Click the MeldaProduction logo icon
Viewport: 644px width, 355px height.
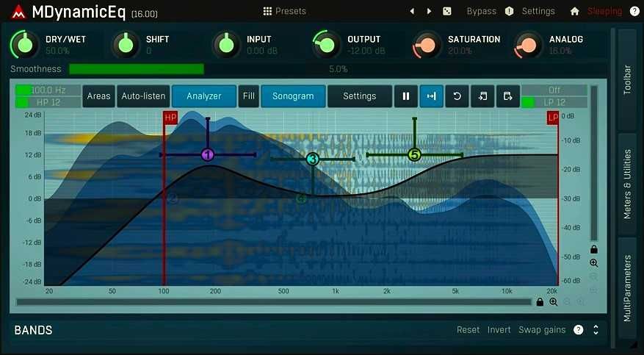coord(18,12)
